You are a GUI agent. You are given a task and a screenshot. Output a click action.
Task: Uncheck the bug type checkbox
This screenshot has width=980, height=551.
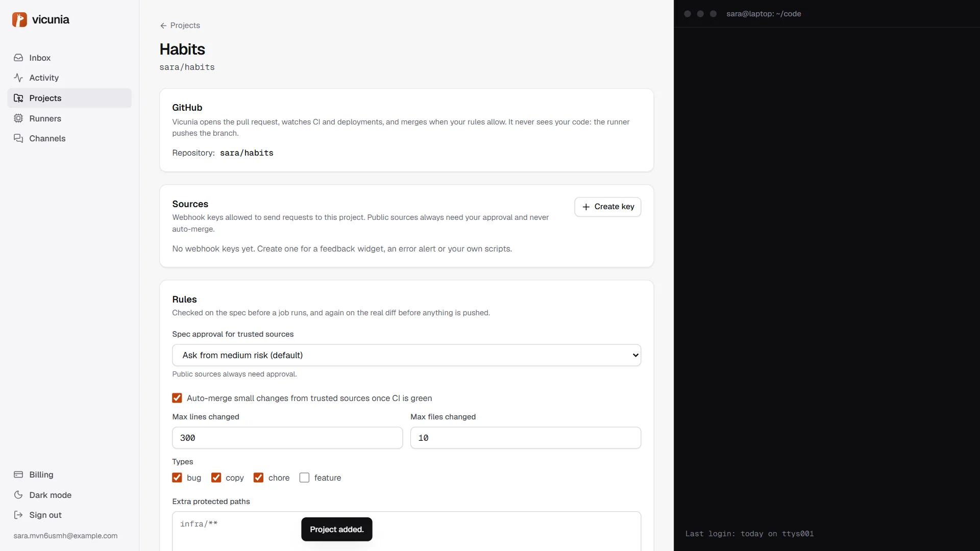pos(177,478)
